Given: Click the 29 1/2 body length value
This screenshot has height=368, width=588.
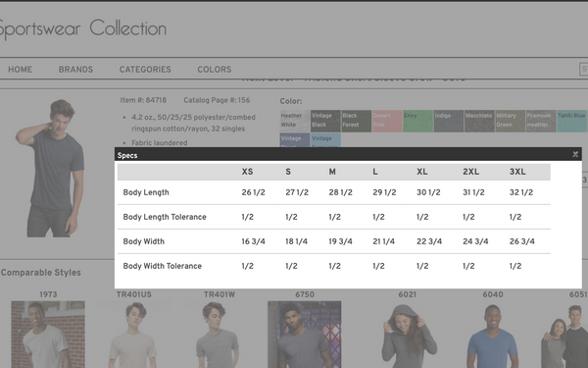Looking at the screenshot, I should pyautogui.click(x=384, y=192).
